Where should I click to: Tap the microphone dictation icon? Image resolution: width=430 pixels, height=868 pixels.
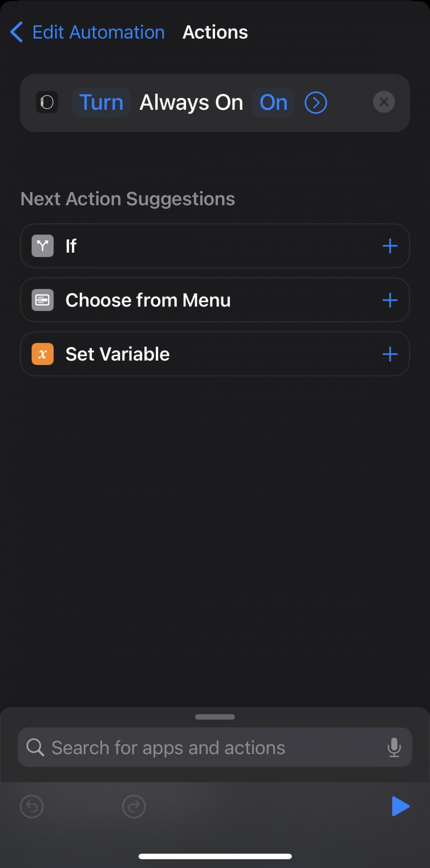394,747
